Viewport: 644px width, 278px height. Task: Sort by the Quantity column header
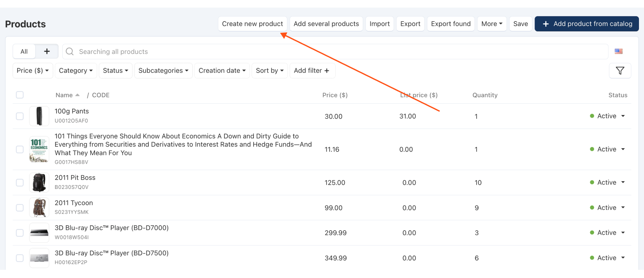pos(485,95)
